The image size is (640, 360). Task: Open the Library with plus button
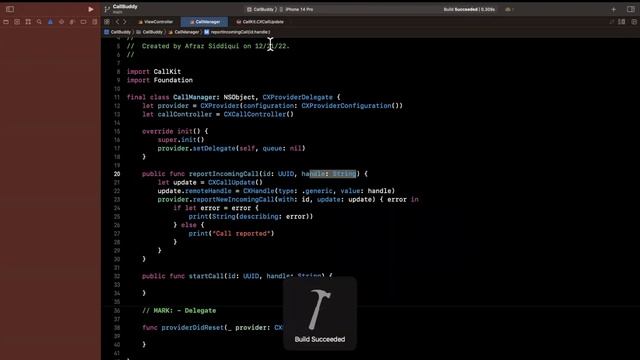(x=613, y=9)
